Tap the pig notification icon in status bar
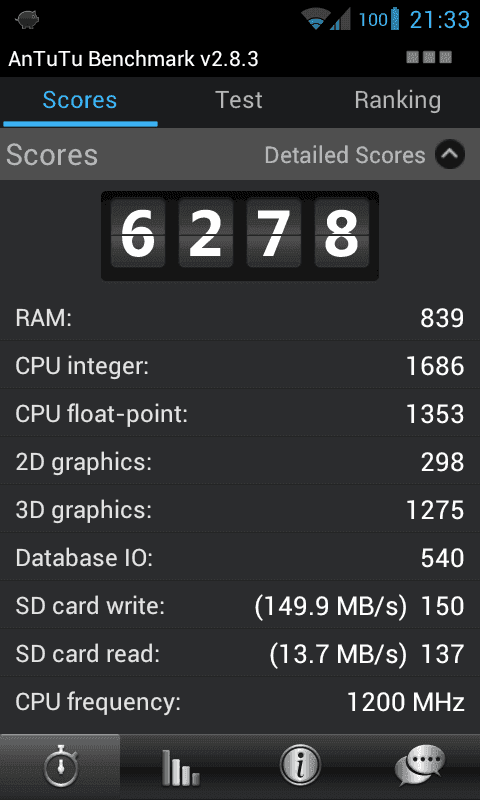The image size is (480, 800). (x=27, y=19)
